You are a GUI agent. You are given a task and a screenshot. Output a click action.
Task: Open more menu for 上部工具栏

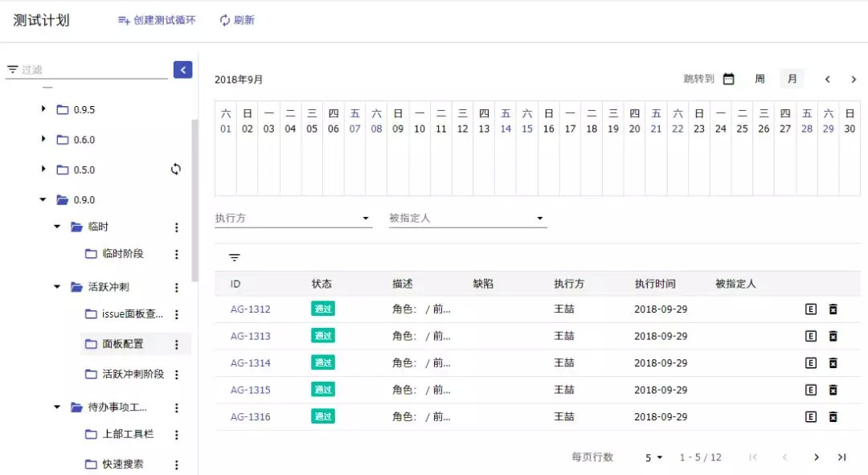(177, 435)
